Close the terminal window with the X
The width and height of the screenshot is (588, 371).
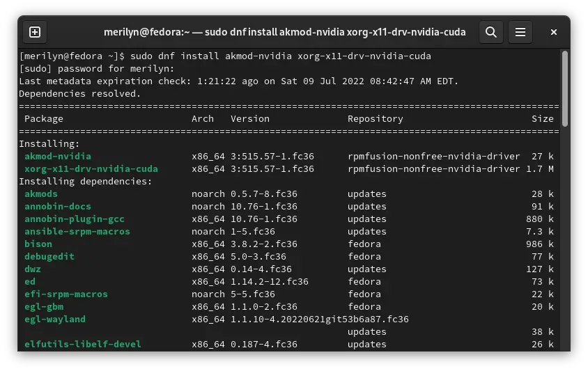(x=553, y=32)
